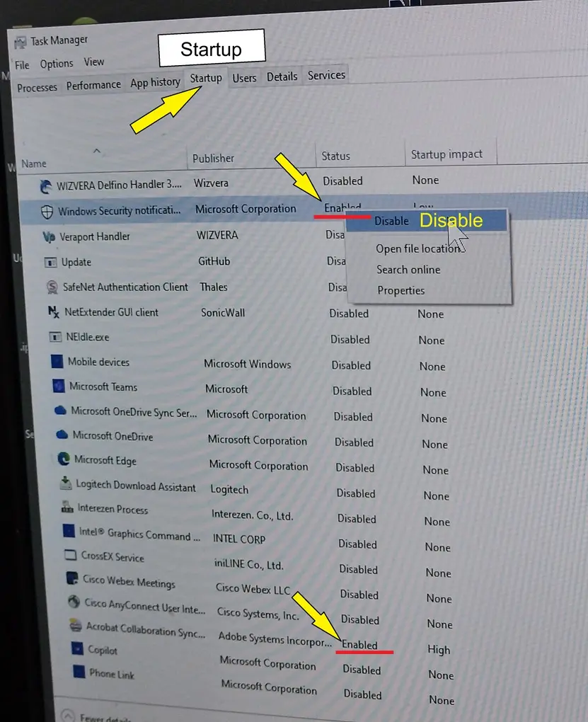The height and width of the screenshot is (722, 588).
Task: Click the Microsoft Teams icon
Action: tap(59, 386)
